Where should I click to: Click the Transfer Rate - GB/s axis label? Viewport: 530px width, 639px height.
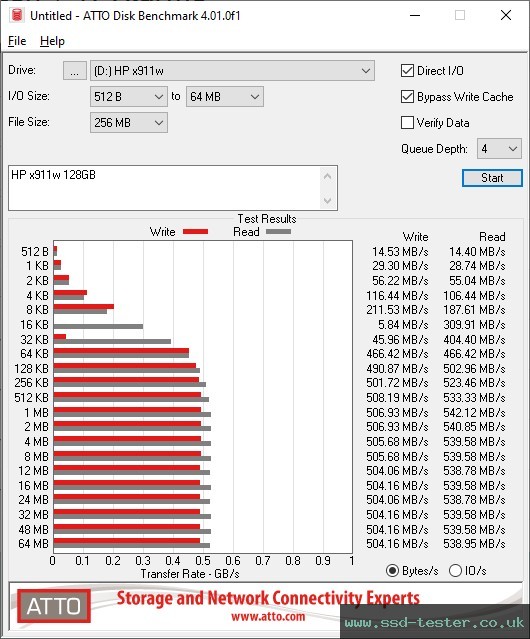pyautogui.click(x=190, y=574)
